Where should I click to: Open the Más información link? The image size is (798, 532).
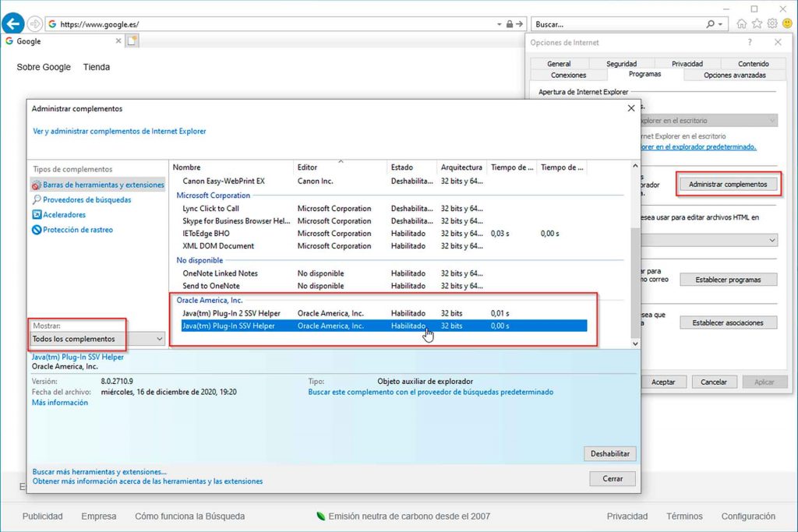[59, 402]
